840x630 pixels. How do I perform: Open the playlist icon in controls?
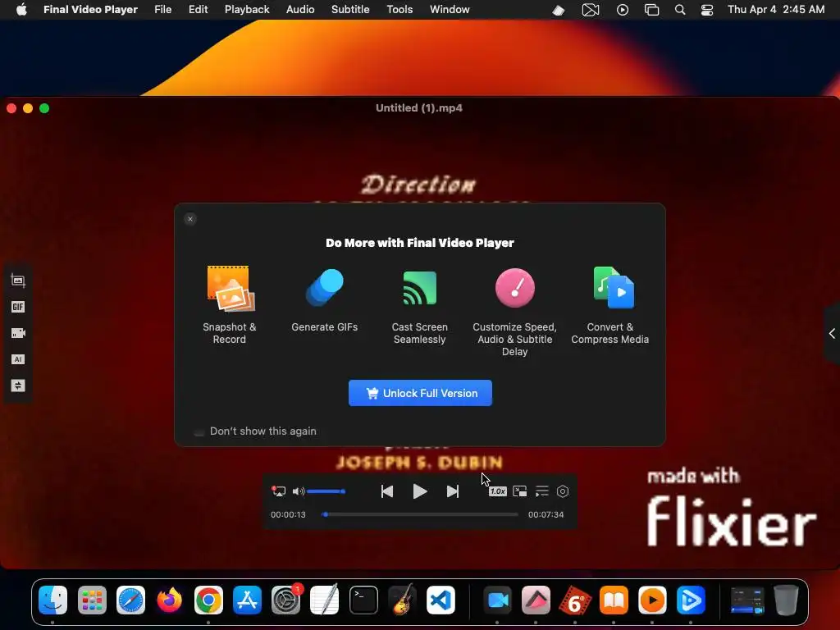(x=542, y=491)
